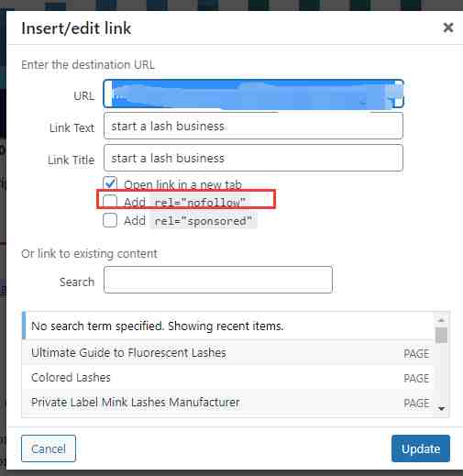This screenshot has width=463, height=476.
Task: Focus the Search existing content box
Action: pos(218,280)
